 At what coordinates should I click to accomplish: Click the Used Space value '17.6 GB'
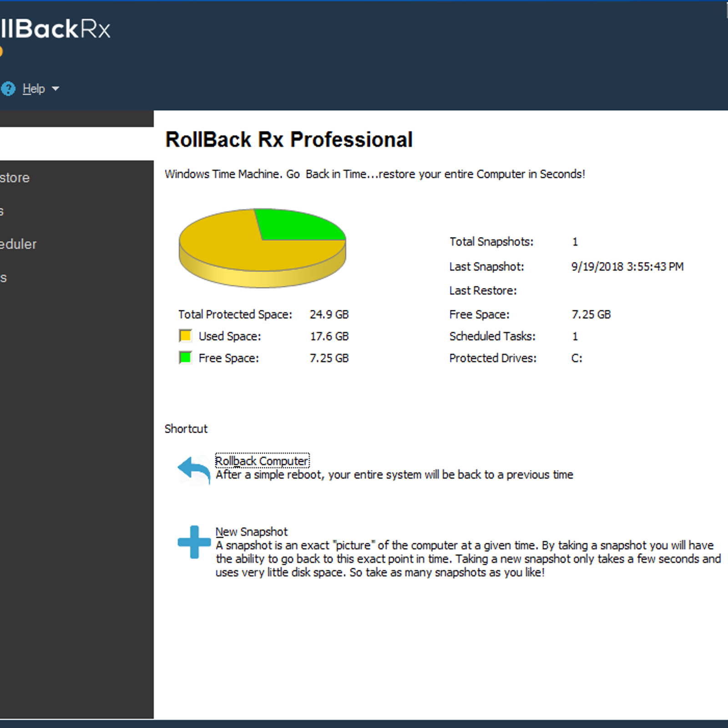pyautogui.click(x=329, y=336)
